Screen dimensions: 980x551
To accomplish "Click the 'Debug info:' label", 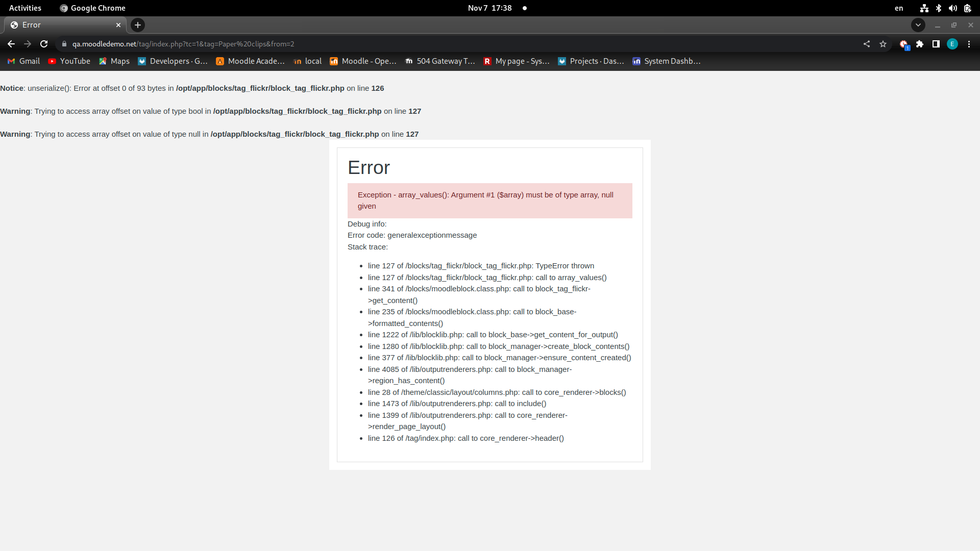I will pyautogui.click(x=367, y=224).
